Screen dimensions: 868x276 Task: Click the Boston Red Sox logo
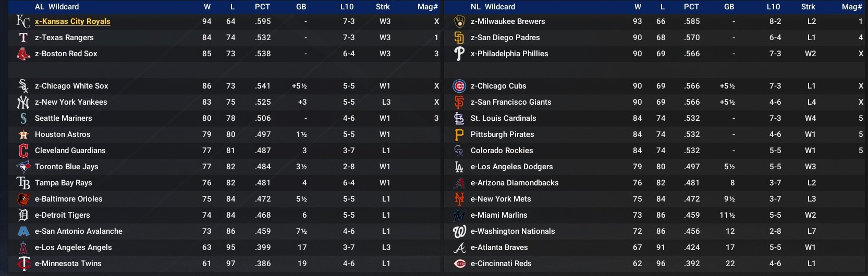pyautogui.click(x=23, y=54)
